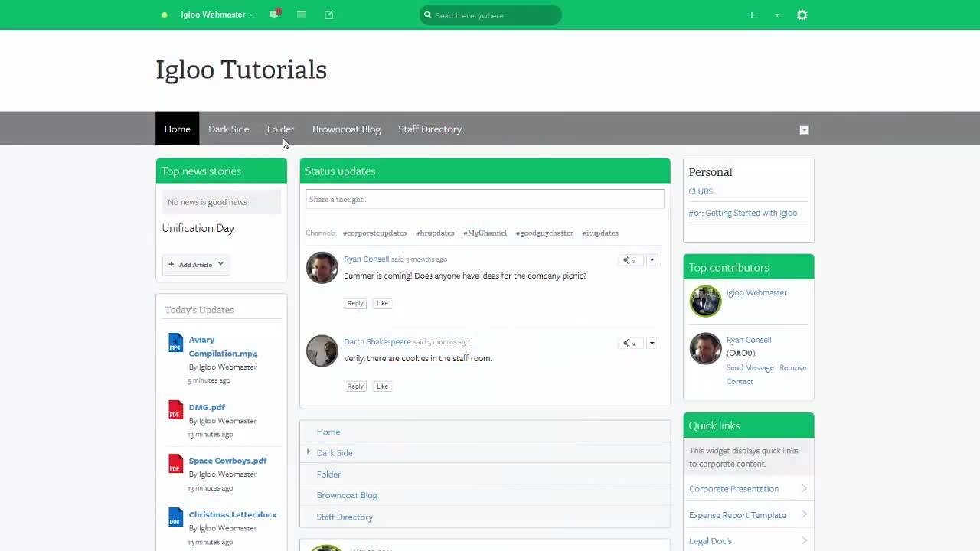Click Ryan Consell's avatar in status updates
Image resolution: width=980 pixels, height=551 pixels.
[x=322, y=268]
